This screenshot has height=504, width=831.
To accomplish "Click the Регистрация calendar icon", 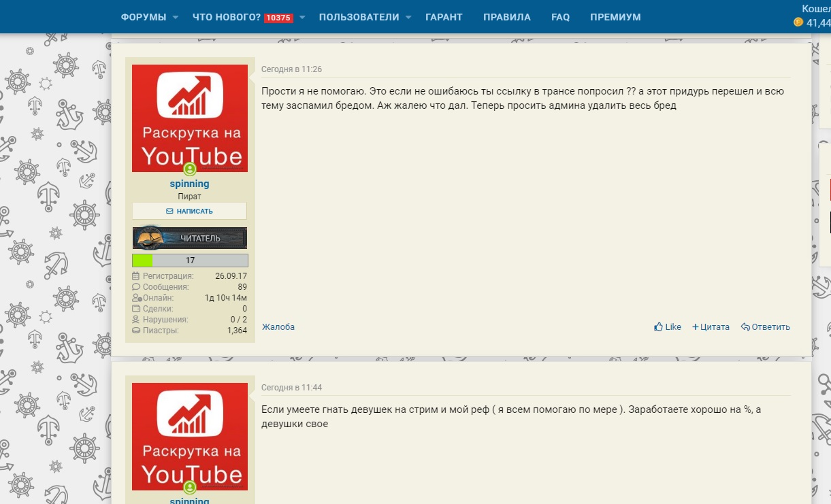I will (x=136, y=276).
